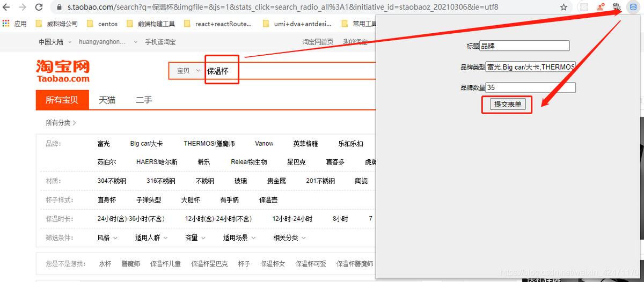Click suggested search 保温杯儿童
Screen dimensions: 644x282
pyautogui.click(x=165, y=264)
